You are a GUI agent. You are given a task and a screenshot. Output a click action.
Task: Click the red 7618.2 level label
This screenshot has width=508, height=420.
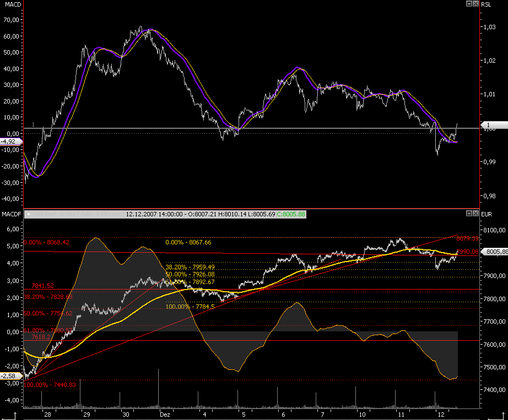click(41, 337)
